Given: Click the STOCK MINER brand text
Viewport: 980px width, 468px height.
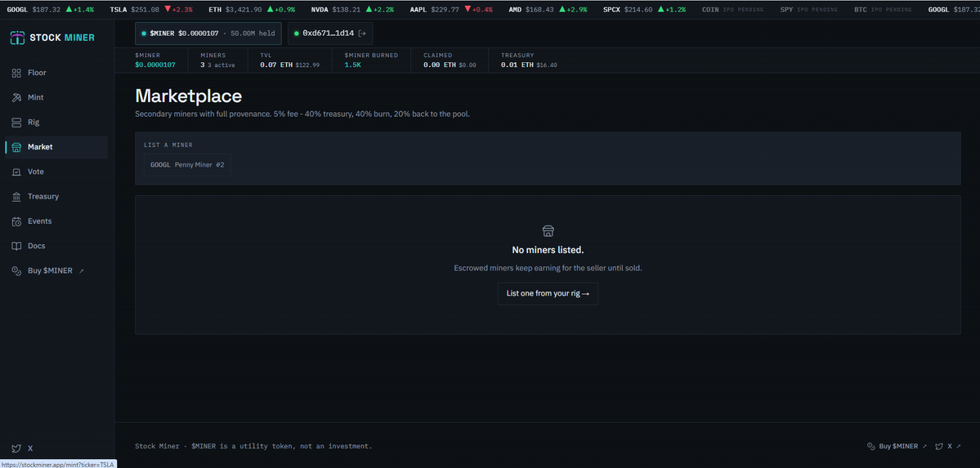Looking at the screenshot, I should click(x=62, y=38).
